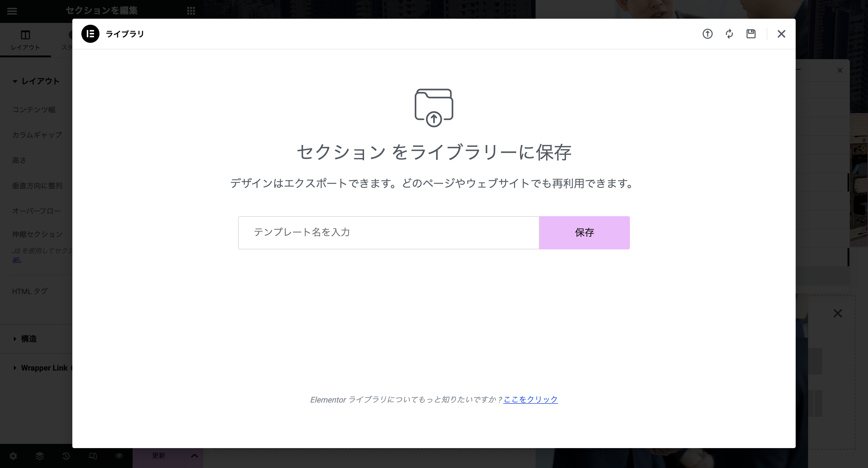Toggle the preview eye icon

119,456
